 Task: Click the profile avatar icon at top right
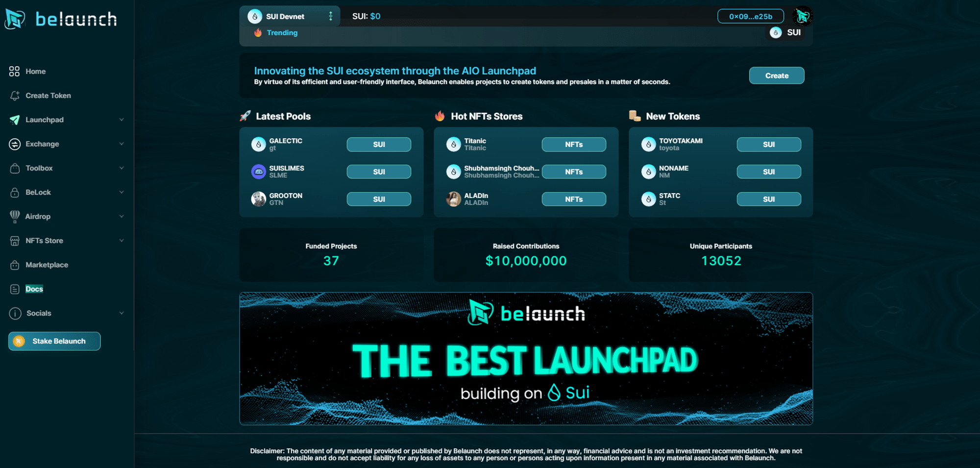coord(802,16)
